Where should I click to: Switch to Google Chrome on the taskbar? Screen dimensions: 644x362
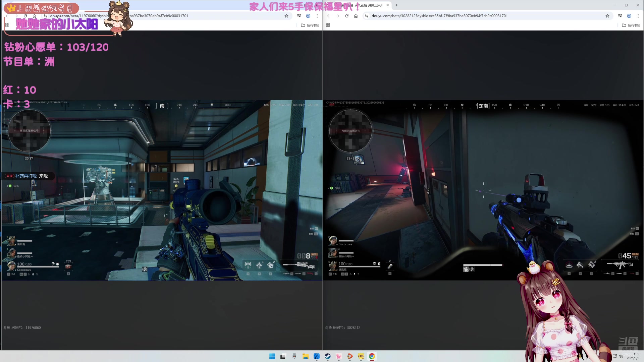pos(372,356)
